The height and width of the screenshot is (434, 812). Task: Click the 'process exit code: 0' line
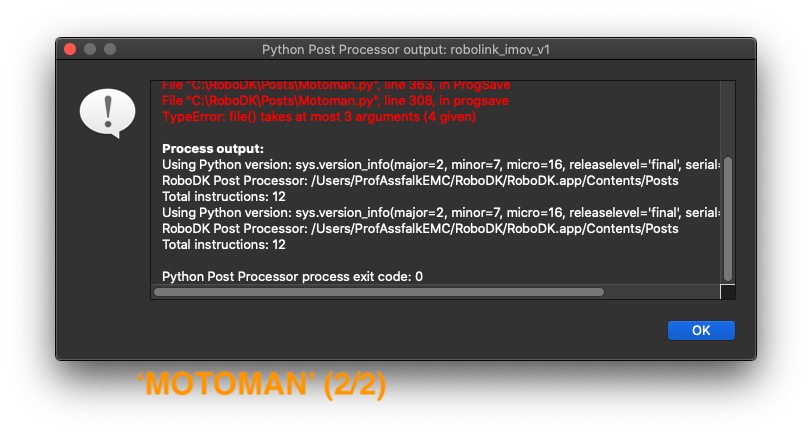(292, 276)
